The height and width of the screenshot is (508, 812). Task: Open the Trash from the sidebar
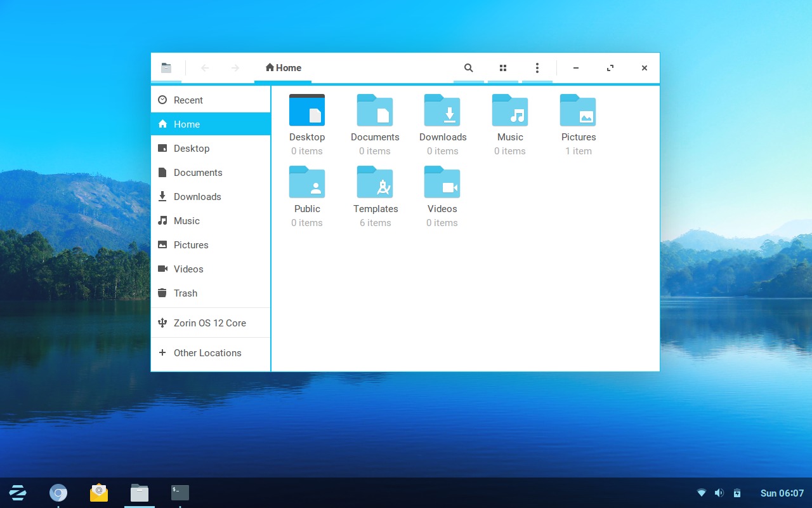tap(185, 293)
